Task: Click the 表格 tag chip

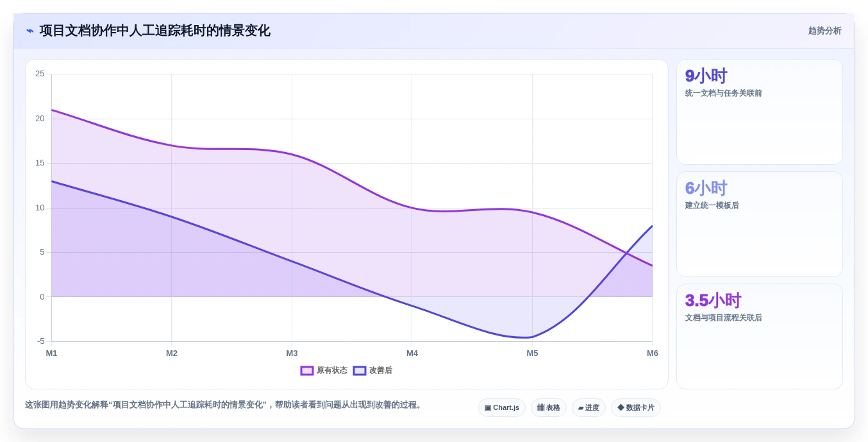Action: tap(549, 407)
